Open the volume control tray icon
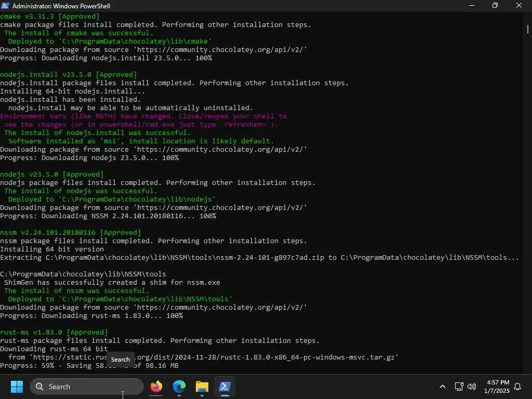The height and width of the screenshot is (399, 532). pos(472,387)
